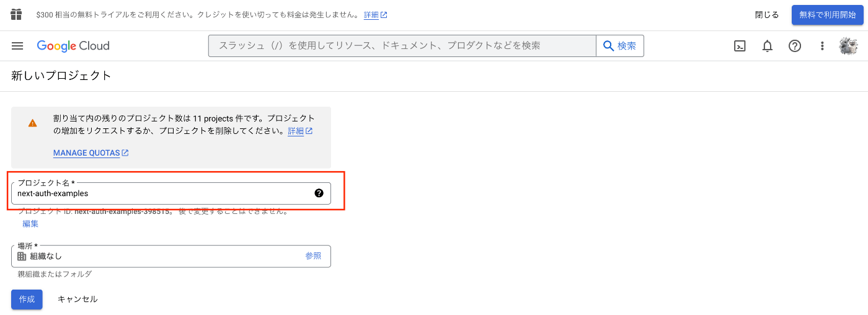
Task: Click the help icon in project name field
Action: [x=319, y=193]
